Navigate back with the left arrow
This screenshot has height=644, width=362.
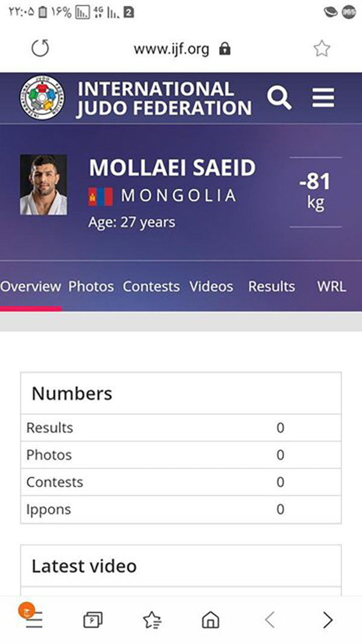[x=269, y=620]
